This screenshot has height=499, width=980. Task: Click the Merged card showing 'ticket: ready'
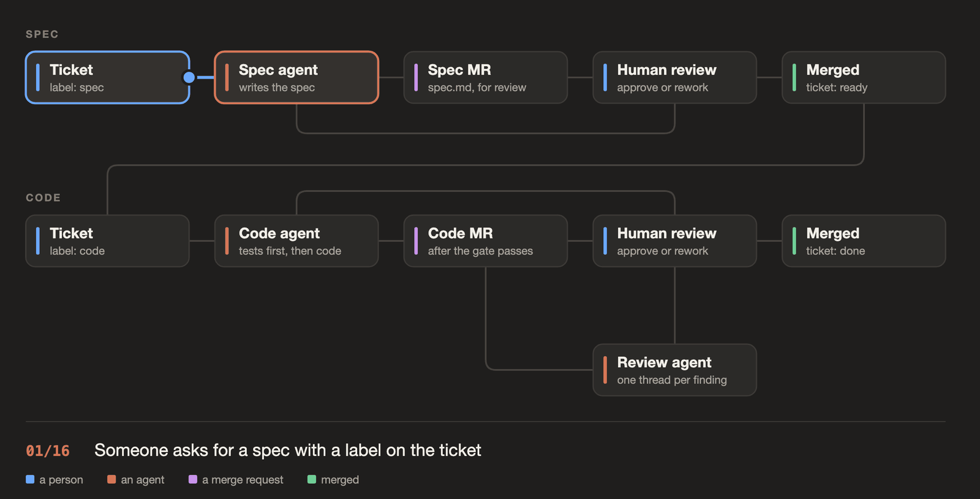[x=864, y=77]
